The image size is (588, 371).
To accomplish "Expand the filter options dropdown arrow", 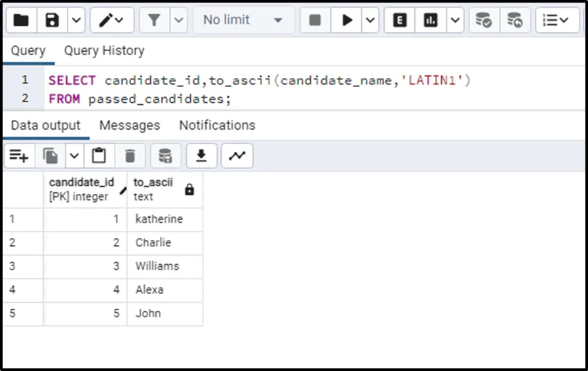I will pos(179,20).
